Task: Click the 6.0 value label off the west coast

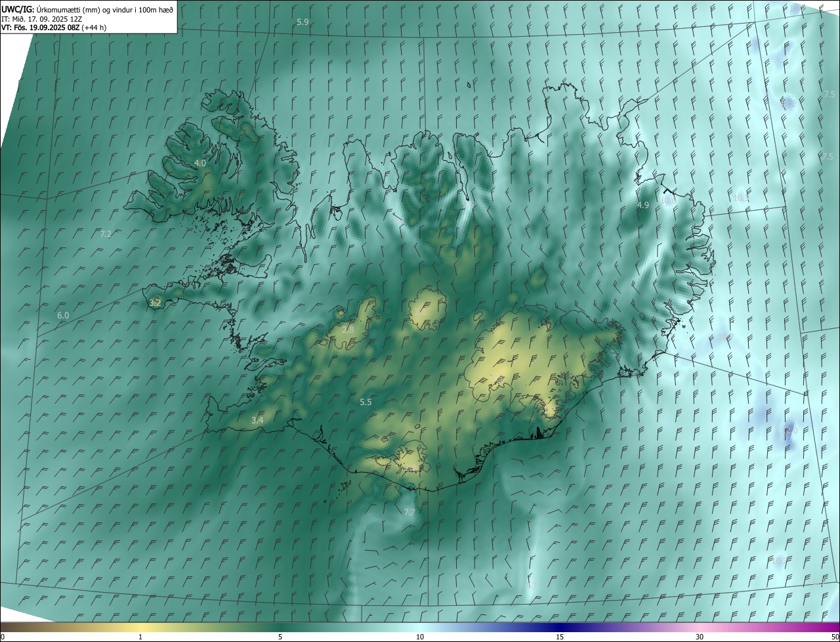Action: [x=63, y=316]
